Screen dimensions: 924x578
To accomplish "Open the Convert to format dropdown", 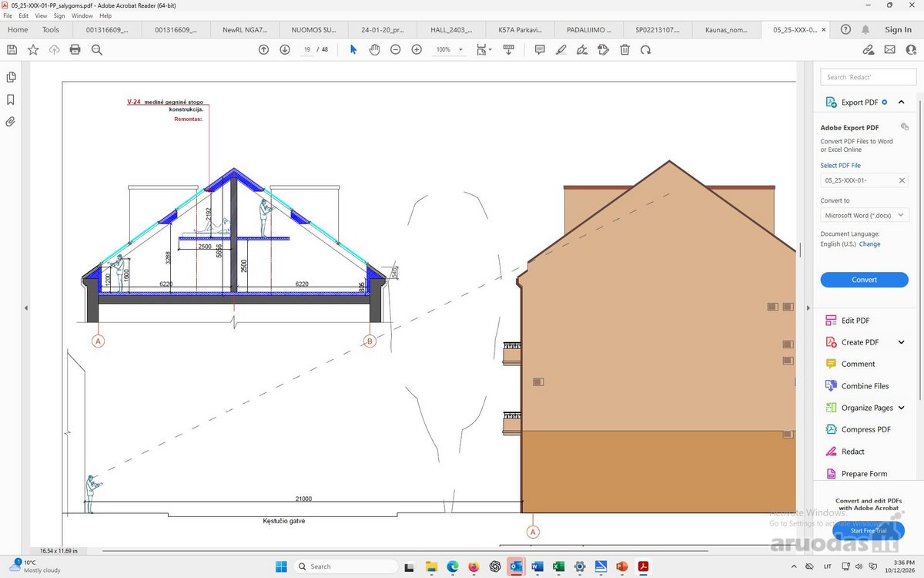I will tap(865, 216).
